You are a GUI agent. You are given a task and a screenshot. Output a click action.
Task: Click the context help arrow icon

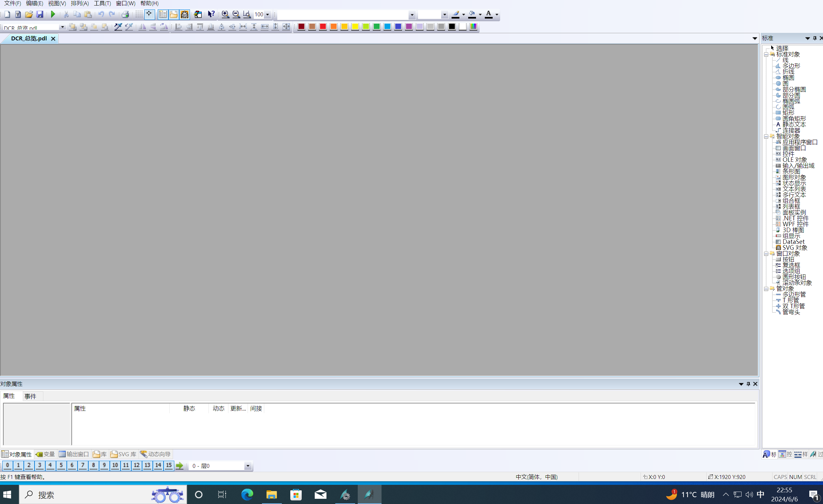[211, 14]
